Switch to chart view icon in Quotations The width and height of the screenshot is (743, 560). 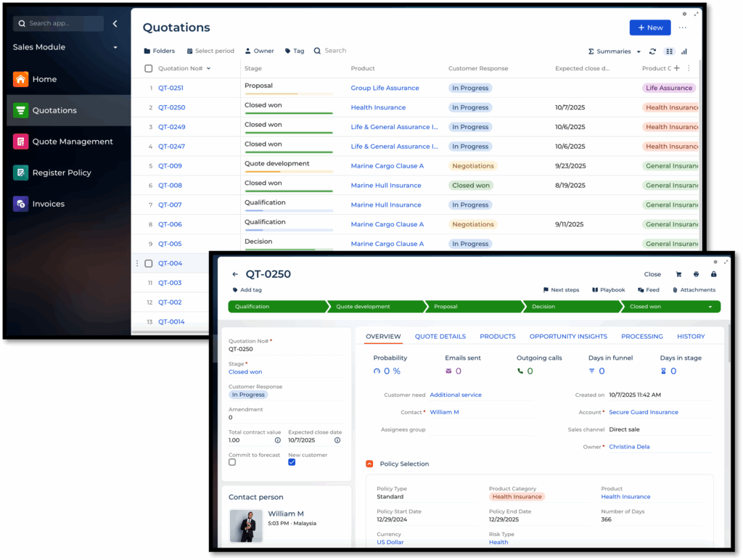684,52
